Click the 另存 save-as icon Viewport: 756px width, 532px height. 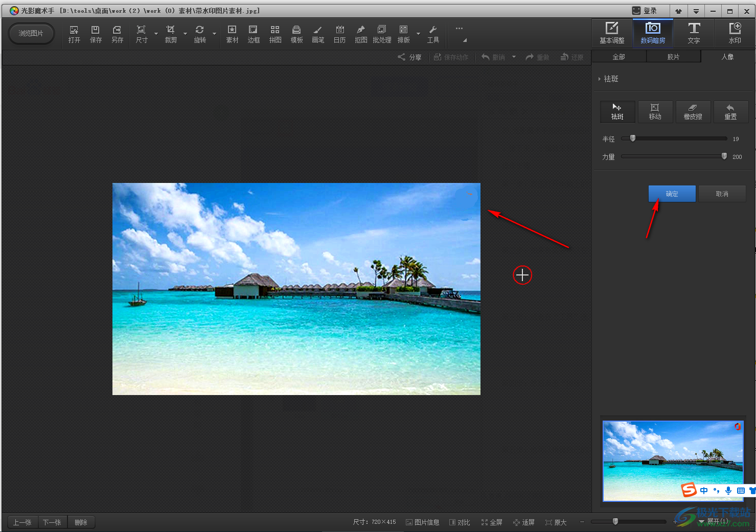(x=117, y=34)
